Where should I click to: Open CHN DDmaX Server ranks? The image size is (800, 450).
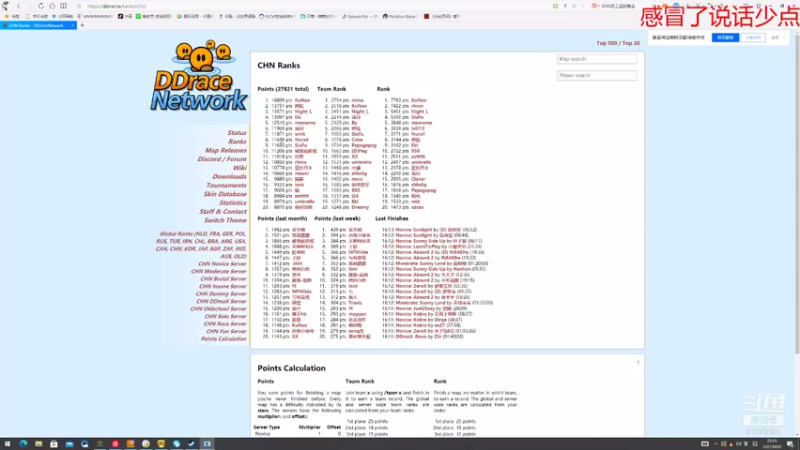click(221, 302)
